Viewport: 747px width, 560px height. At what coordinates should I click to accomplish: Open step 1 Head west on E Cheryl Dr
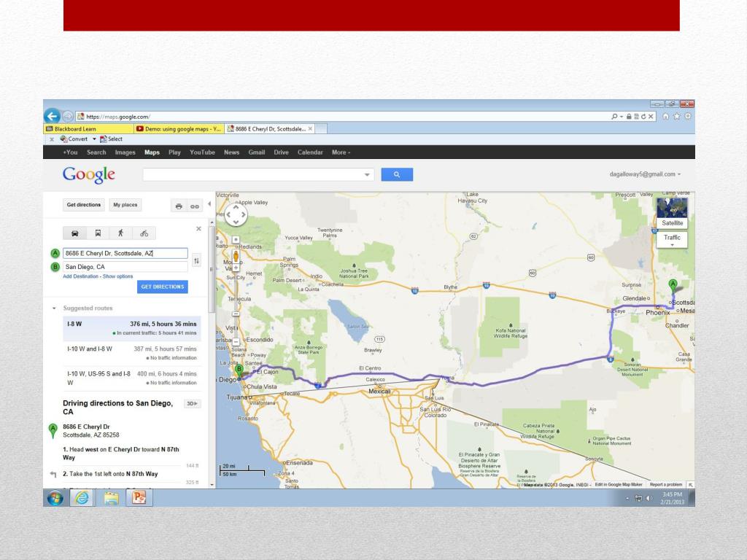click(121, 454)
